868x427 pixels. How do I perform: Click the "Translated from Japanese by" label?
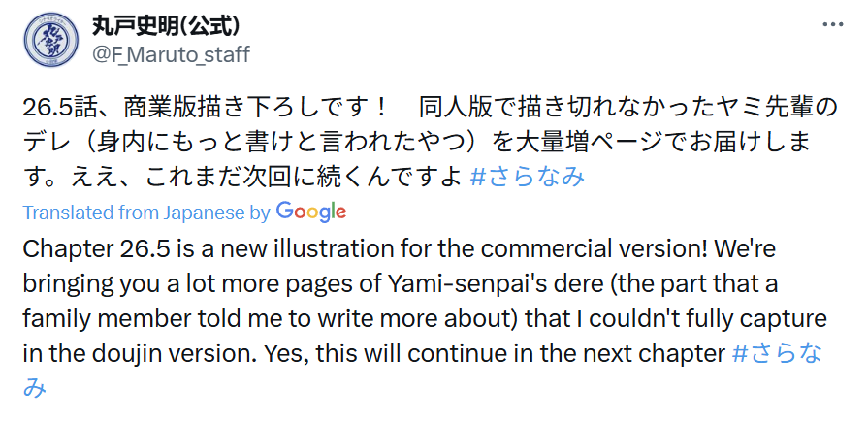pyautogui.click(x=145, y=213)
